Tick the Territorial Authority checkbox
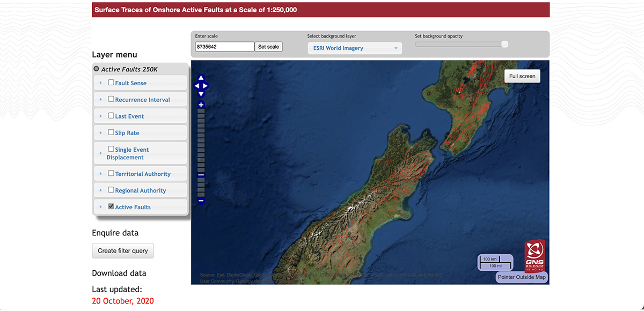 (x=111, y=173)
